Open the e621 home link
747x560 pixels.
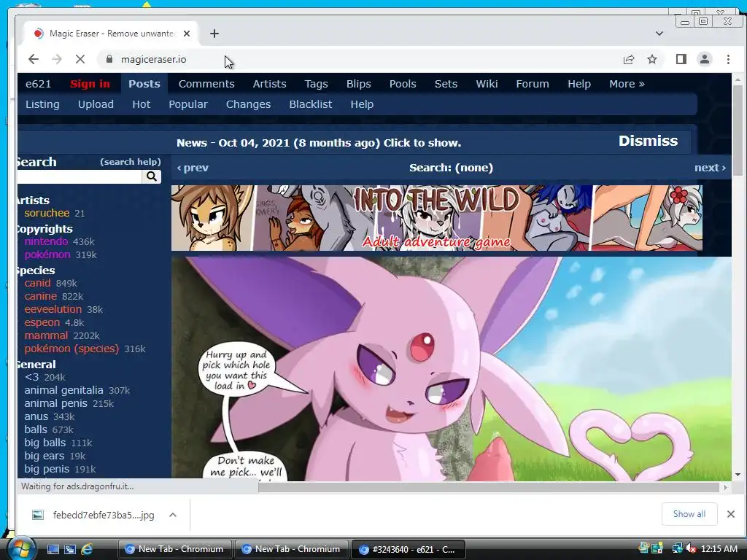38,84
